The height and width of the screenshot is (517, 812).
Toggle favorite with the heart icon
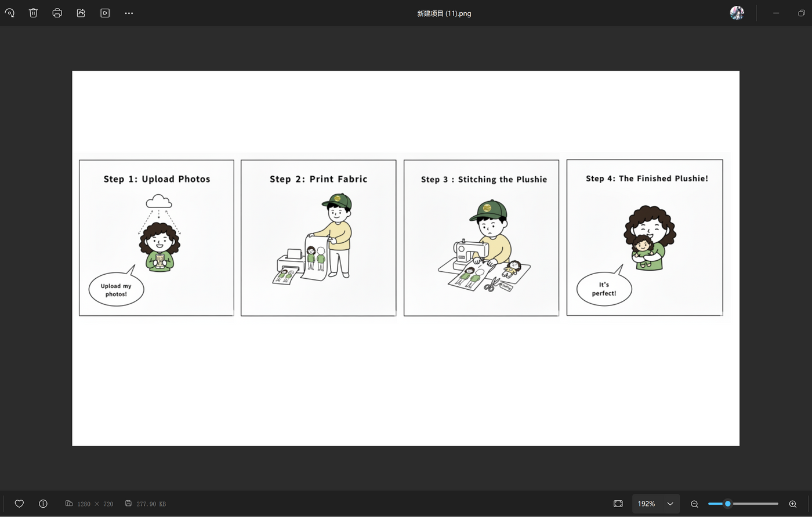(19, 504)
